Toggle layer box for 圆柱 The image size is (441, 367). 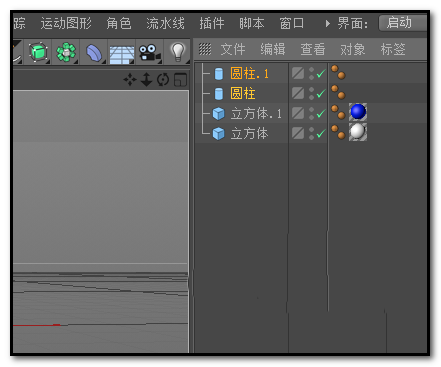point(298,93)
